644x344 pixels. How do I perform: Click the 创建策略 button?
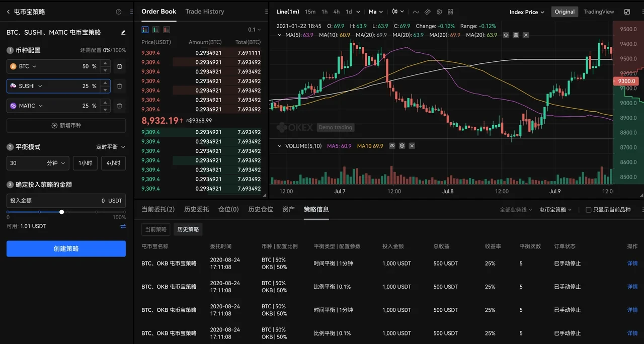coord(66,248)
